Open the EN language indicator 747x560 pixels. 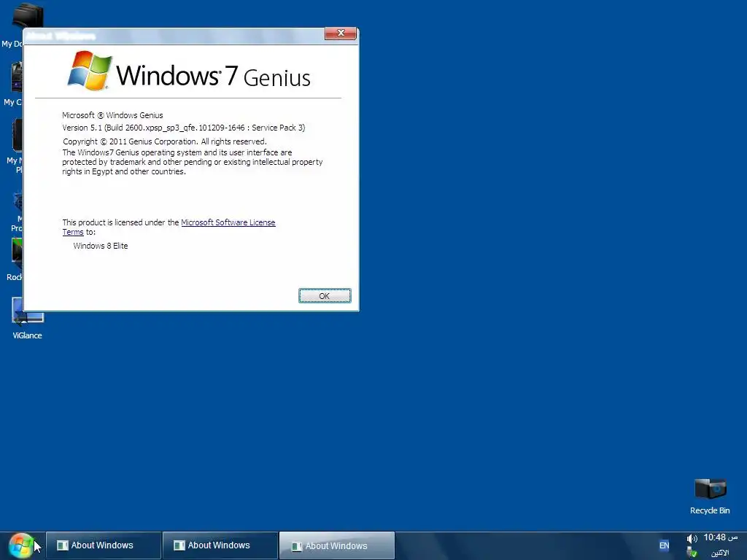coord(664,545)
